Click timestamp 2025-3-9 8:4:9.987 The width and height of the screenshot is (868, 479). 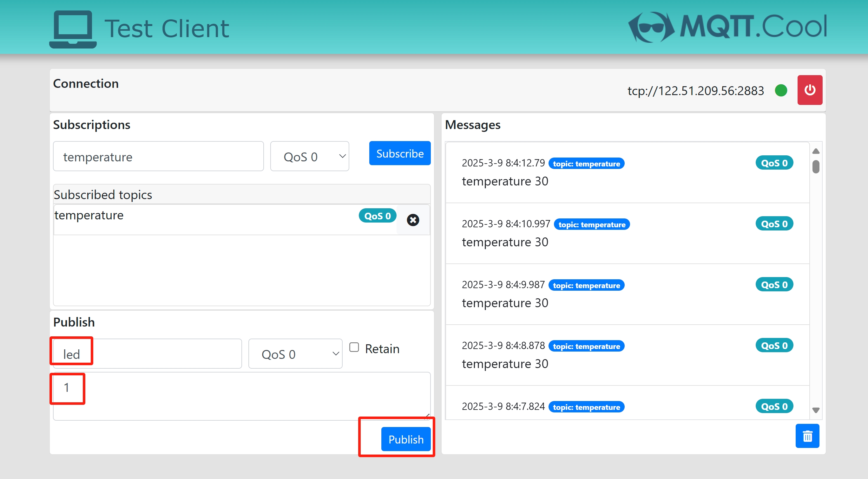point(503,285)
